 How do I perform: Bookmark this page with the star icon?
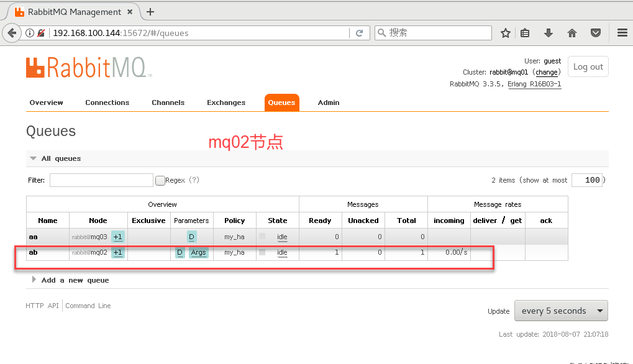[506, 33]
